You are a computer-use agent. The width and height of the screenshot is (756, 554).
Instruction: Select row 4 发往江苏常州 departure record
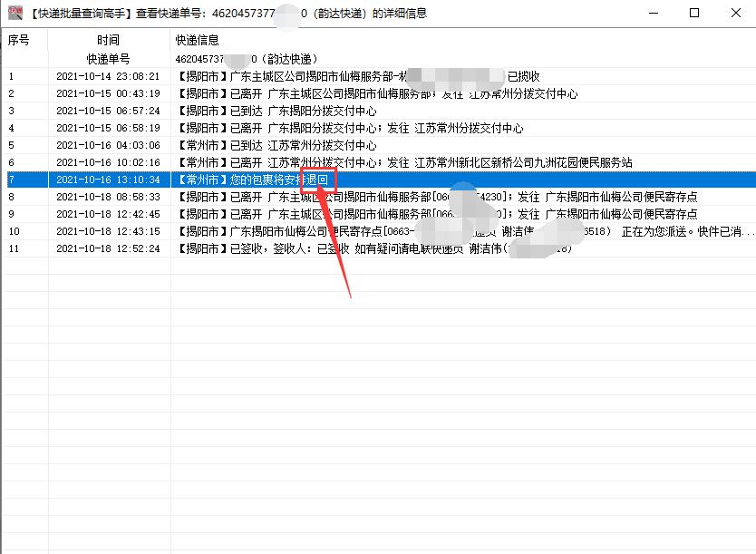tap(272, 127)
